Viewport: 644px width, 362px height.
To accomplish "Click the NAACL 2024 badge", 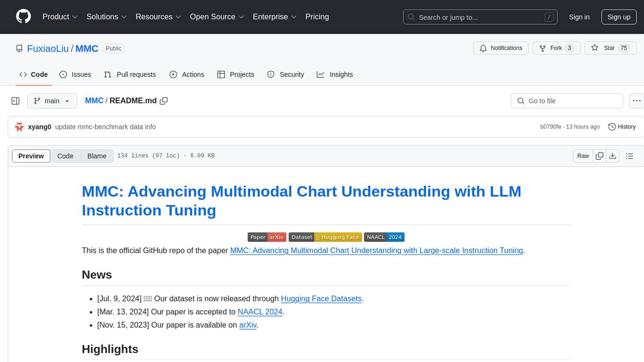I will (384, 237).
